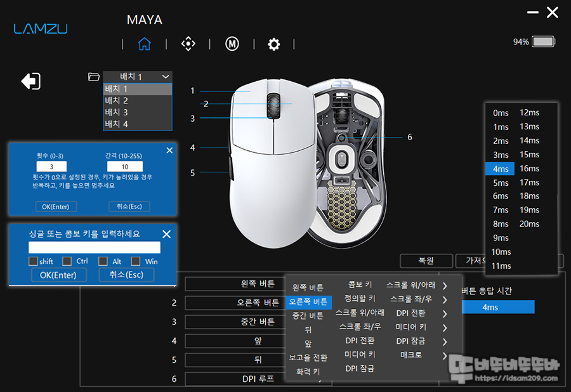571x392 pixels.
Task: Expand 스크롤 좌/우 submenu arrow in right column
Action: pyautogui.click(x=445, y=299)
